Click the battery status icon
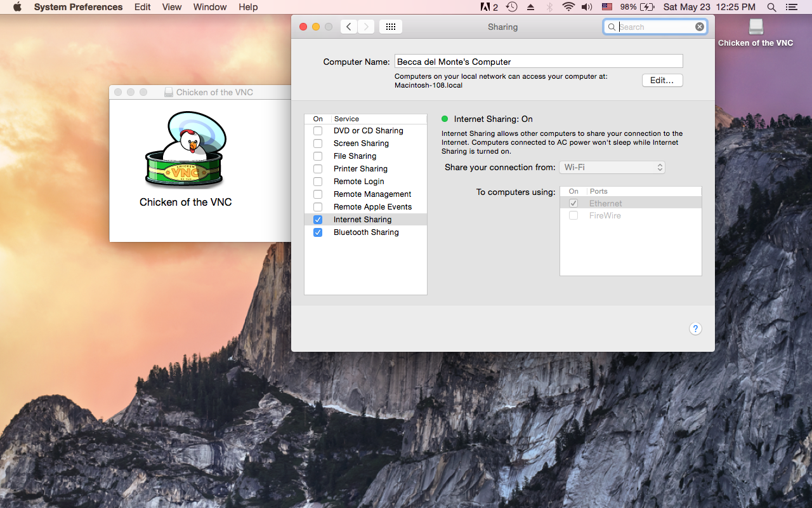Viewport: 812px width, 508px height. coord(647,7)
